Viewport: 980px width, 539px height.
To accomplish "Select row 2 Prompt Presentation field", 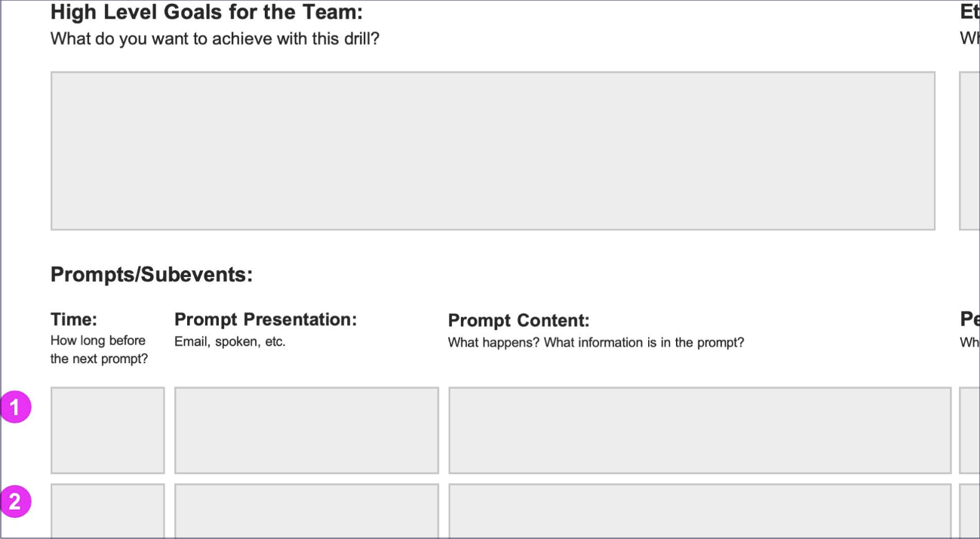I will (x=306, y=511).
